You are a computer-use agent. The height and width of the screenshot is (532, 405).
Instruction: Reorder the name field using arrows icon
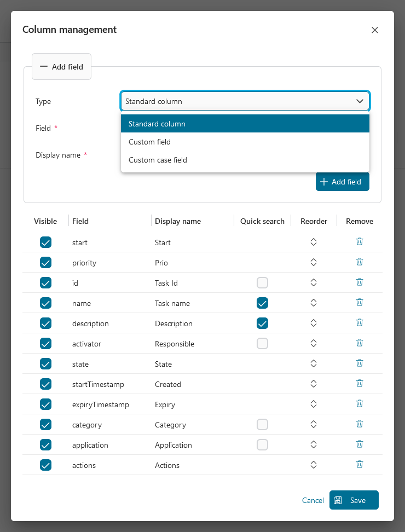(x=314, y=303)
